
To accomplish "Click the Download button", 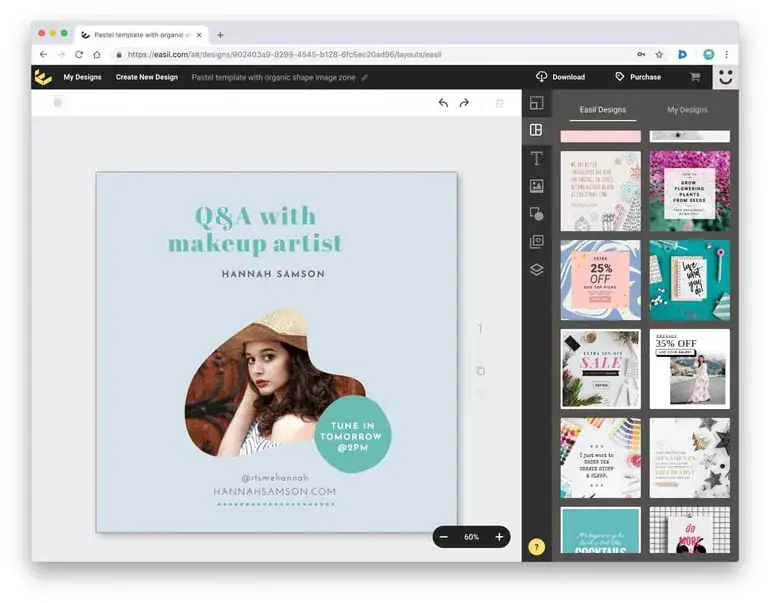I will tap(560, 77).
